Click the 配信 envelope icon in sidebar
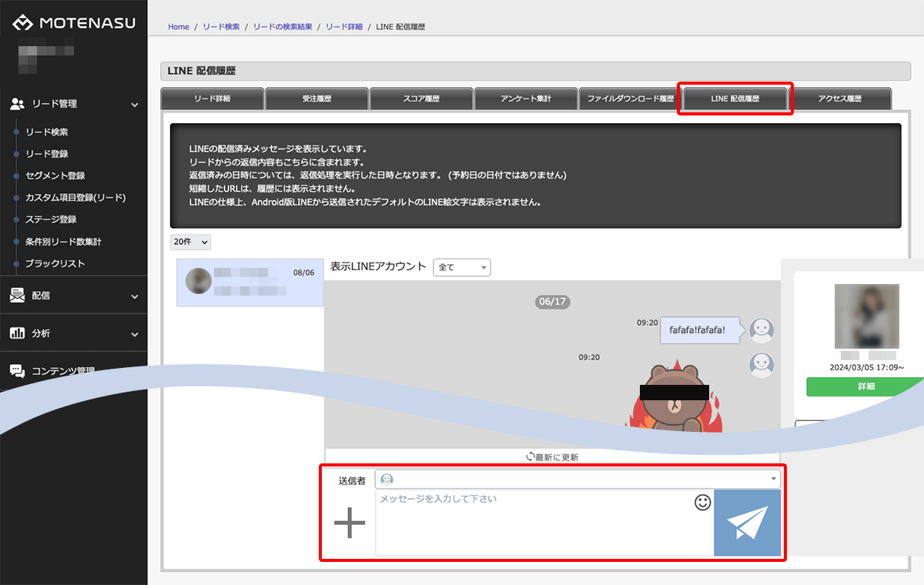924x585 pixels. pyautogui.click(x=17, y=296)
